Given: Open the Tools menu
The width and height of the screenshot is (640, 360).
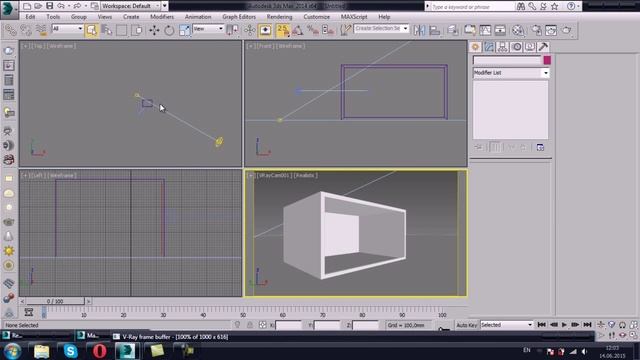Looking at the screenshot, I should 53,17.
